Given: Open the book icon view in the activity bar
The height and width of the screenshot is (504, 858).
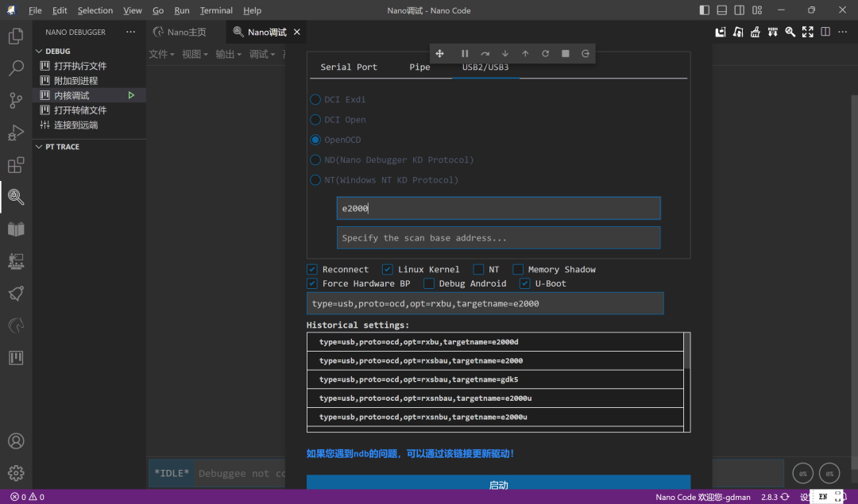Looking at the screenshot, I should coord(16,229).
